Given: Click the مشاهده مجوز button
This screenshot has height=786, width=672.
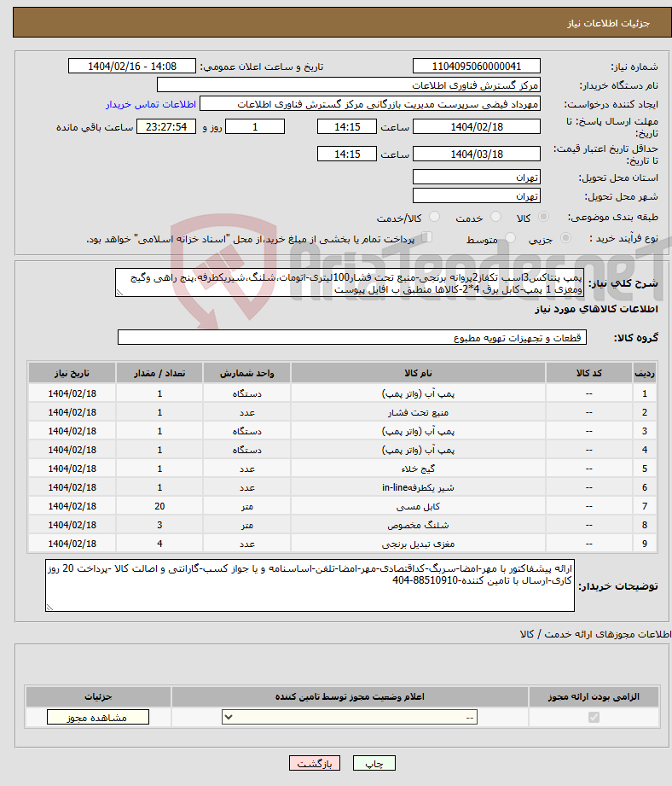Looking at the screenshot, I should [x=98, y=718].
